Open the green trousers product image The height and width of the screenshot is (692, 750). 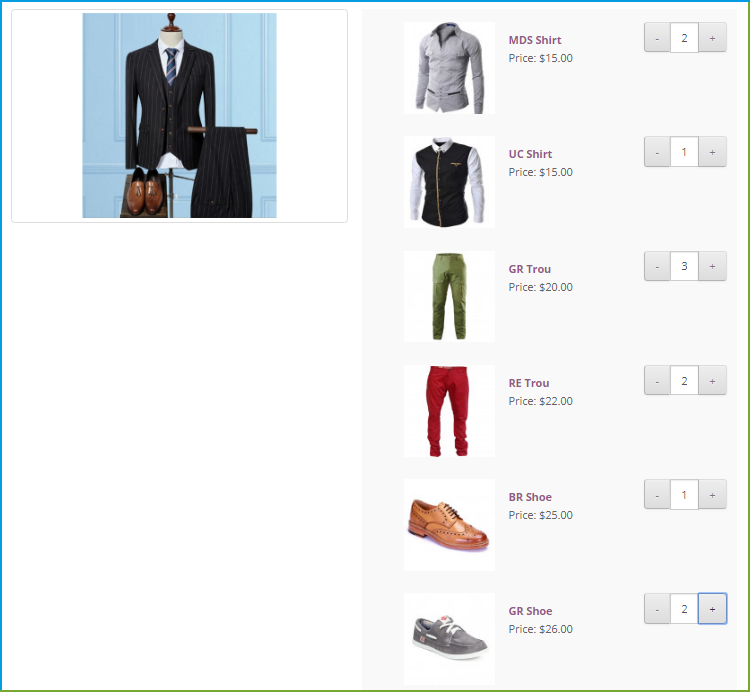click(x=449, y=297)
